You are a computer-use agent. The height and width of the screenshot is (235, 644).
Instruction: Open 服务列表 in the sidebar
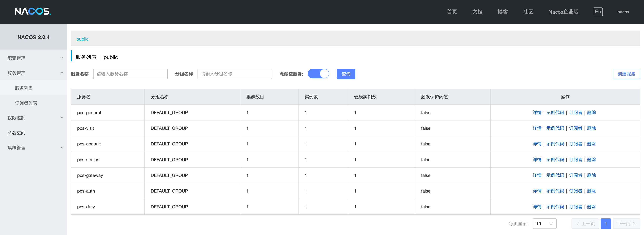[x=24, y=88]
